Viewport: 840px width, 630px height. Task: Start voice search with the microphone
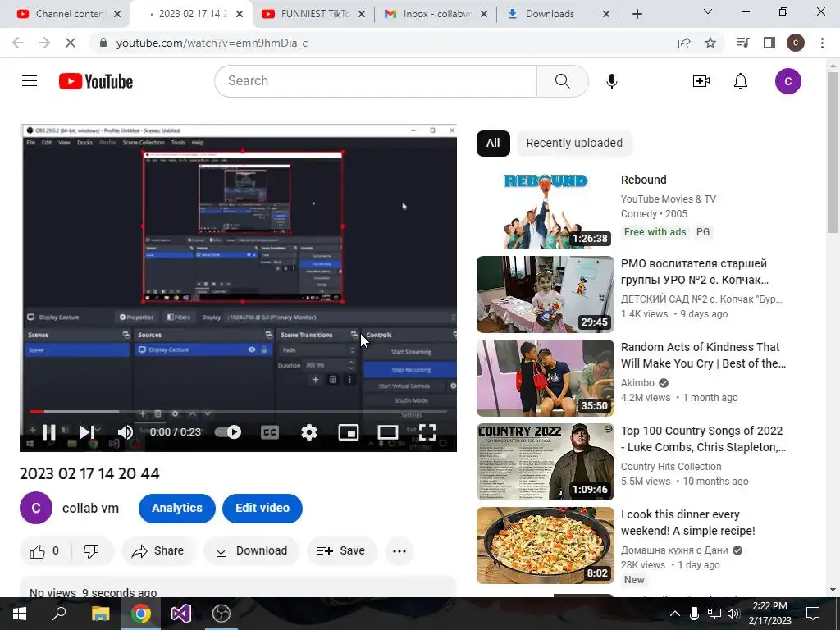pos(612,81)
